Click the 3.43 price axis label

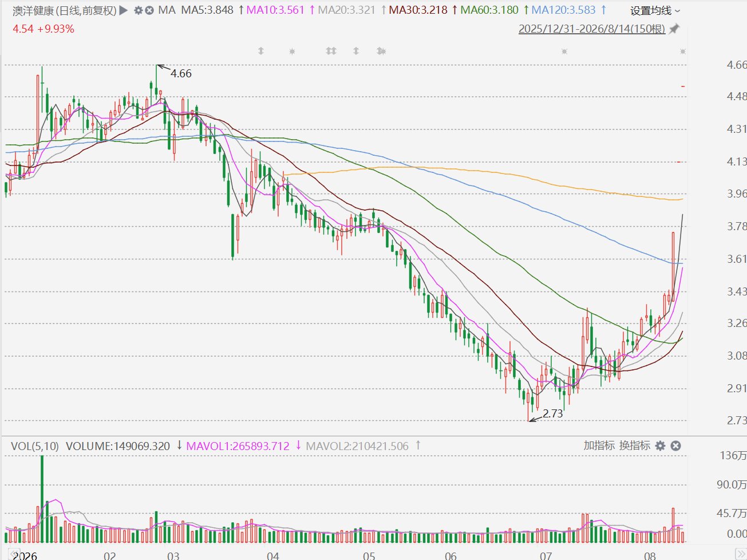tap(737, 291)
